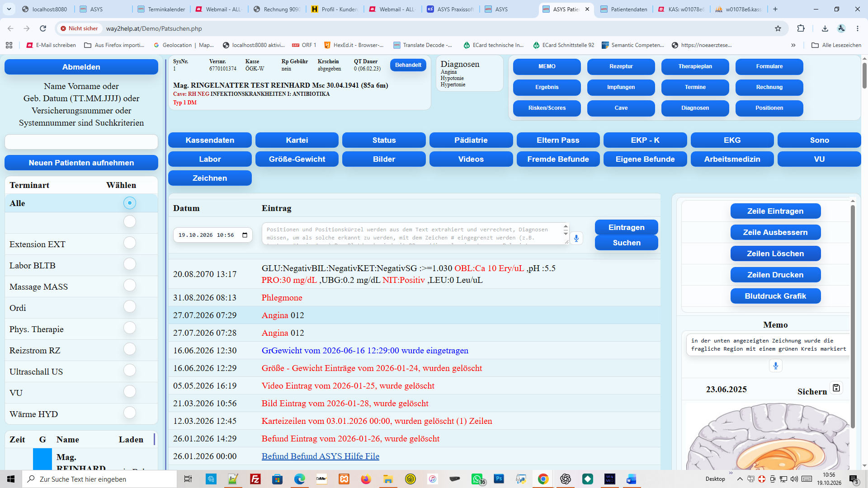Open the Befund ASYS Hilfe File link
Image resolution: width=868 pixels, height=488 pixels.
click(321, 456)
